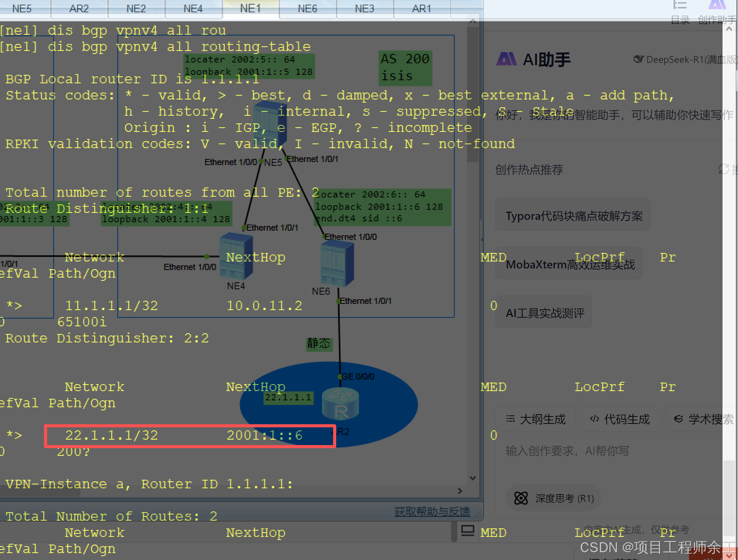Click the 代码生成 code icon

tap(594, 419)
